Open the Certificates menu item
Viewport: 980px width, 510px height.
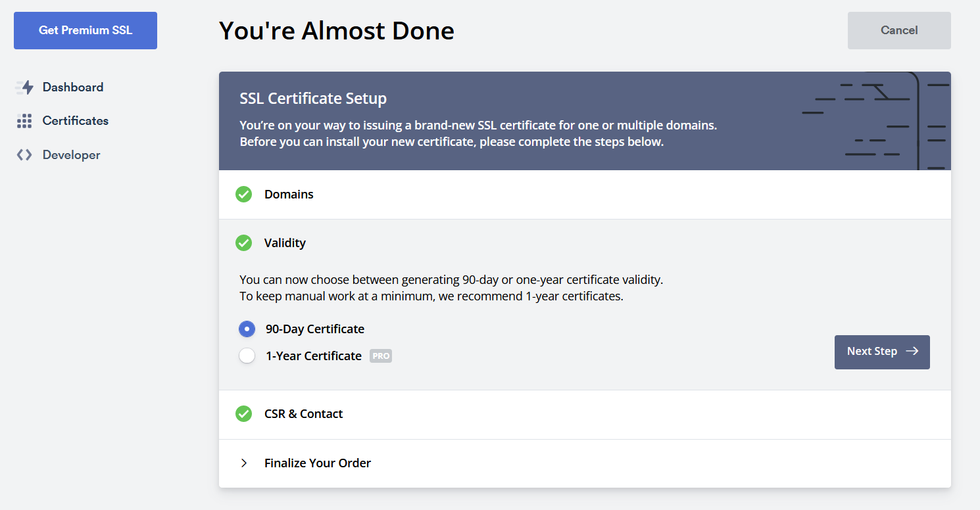coord(75,121)
